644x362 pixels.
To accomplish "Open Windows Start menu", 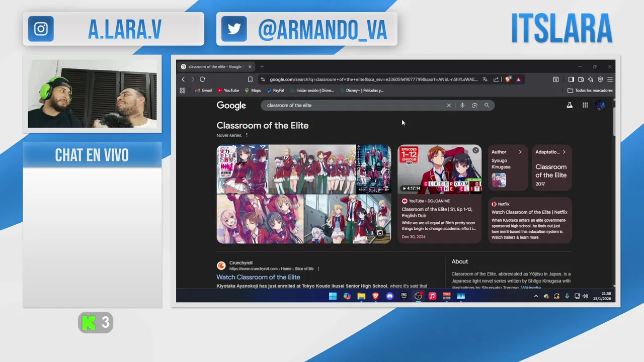I will click(x=333, y=296).
